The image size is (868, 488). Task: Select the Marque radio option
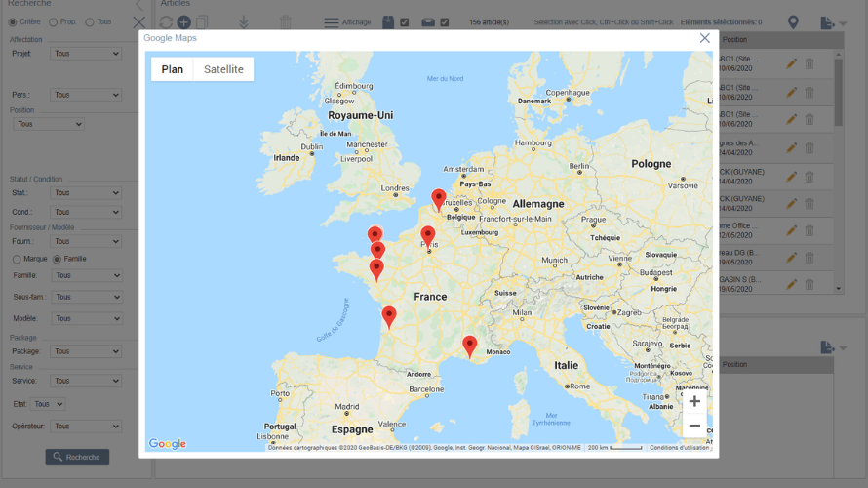click(x=17, y=259)
